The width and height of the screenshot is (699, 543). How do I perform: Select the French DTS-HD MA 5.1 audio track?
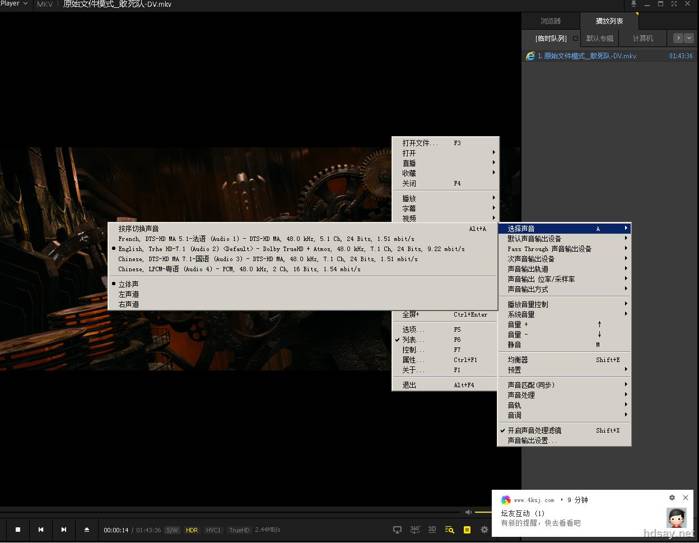click(302, 239)
